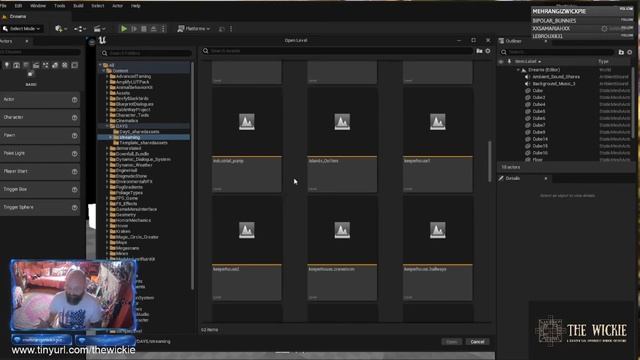Select the Streaming folder in tree

[144, 138]
